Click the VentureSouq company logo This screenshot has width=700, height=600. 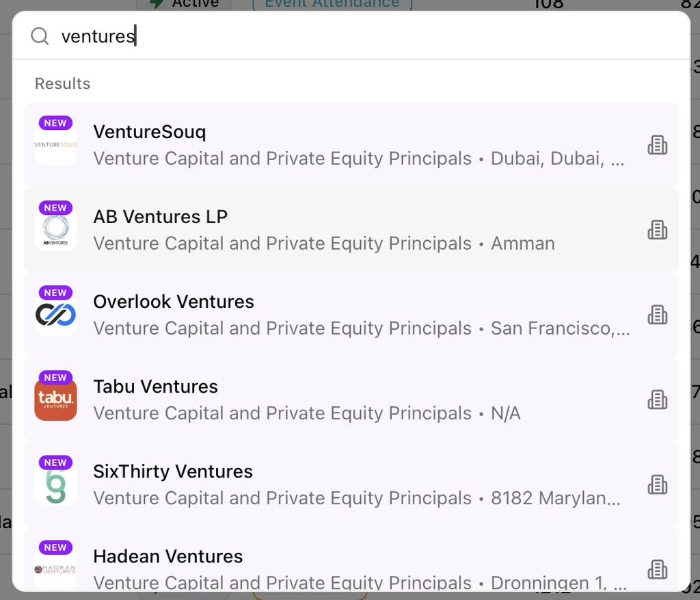click(55, 144)
